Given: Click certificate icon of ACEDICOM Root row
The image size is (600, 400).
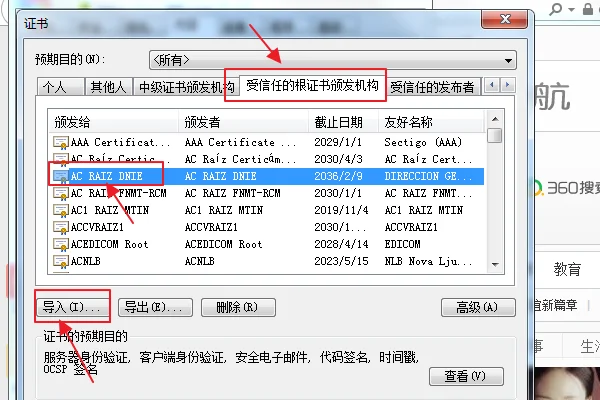Looking at the screenshot, I should [60, 244].
